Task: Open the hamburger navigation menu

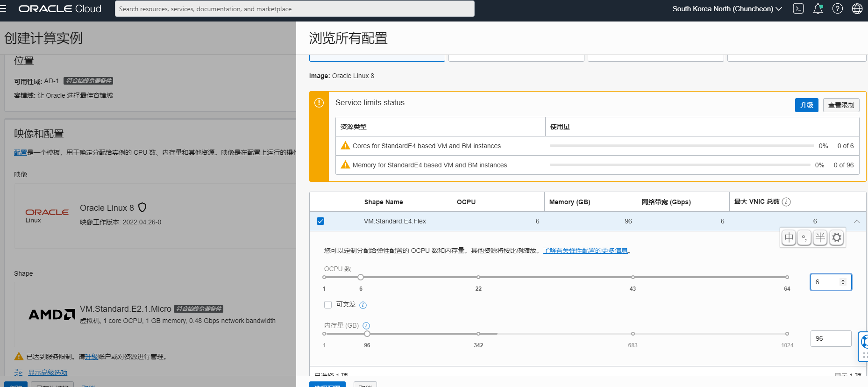Action: [3, 8]
